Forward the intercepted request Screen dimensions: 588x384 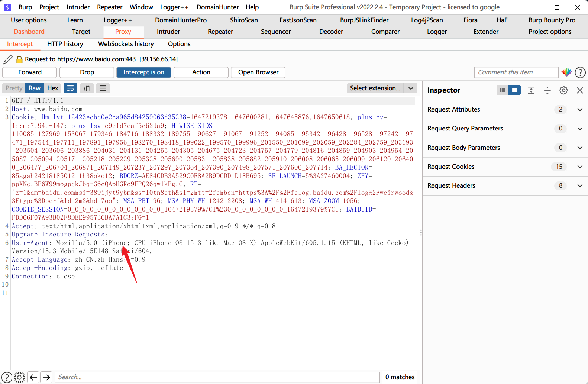[30, 72]
